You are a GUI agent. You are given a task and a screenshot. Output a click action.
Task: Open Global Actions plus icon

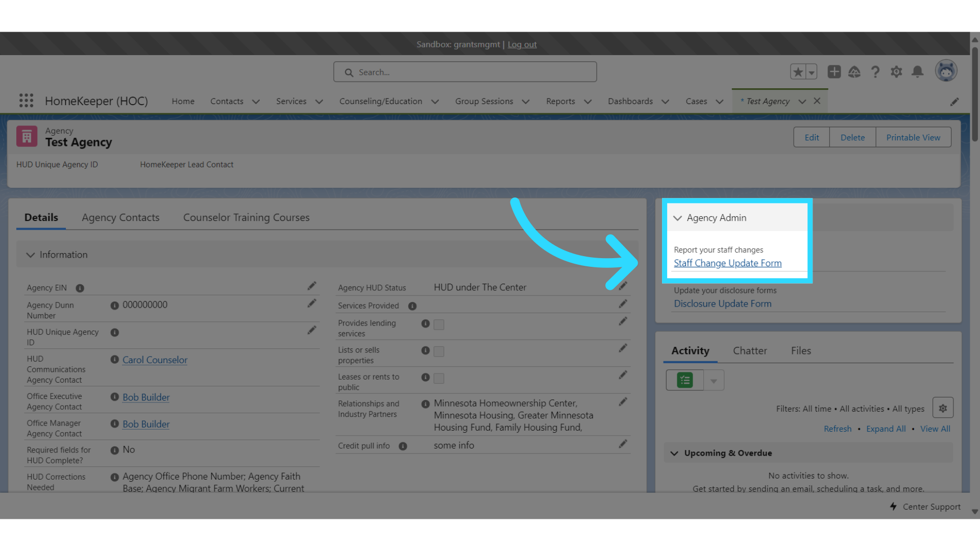[834, 72]
